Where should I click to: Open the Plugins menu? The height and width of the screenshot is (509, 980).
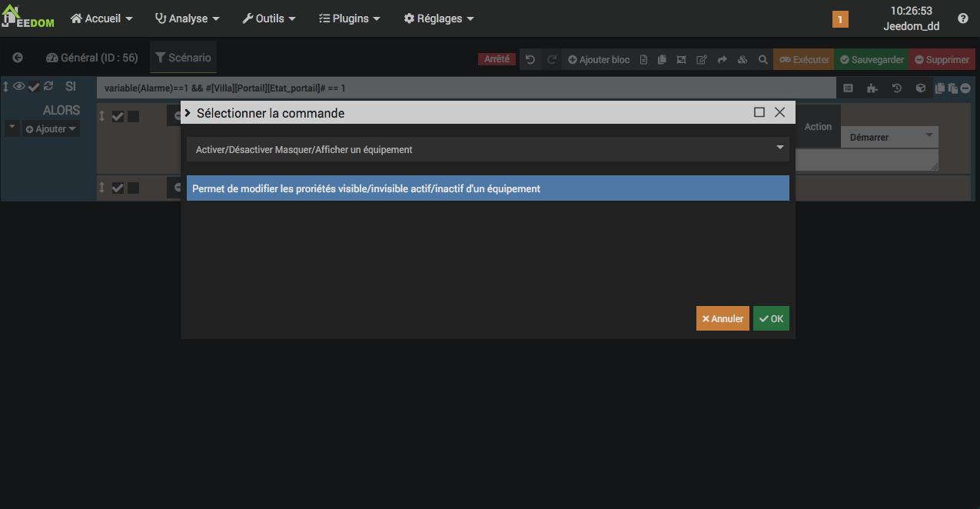(350, 18)
